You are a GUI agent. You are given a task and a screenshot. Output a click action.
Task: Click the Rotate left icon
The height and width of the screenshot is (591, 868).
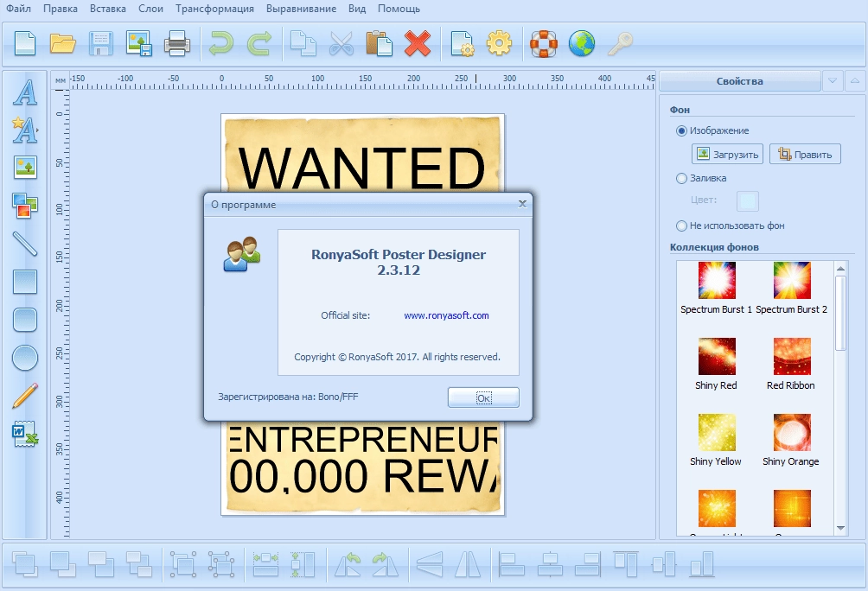pyautogui.click(x=348, y=564)
